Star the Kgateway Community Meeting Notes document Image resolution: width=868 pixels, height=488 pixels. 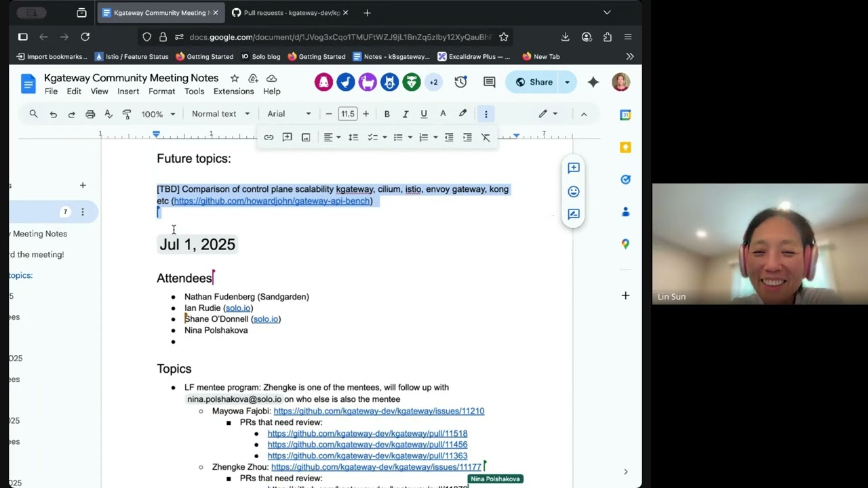pyautogui.click(x=235, y=79)
